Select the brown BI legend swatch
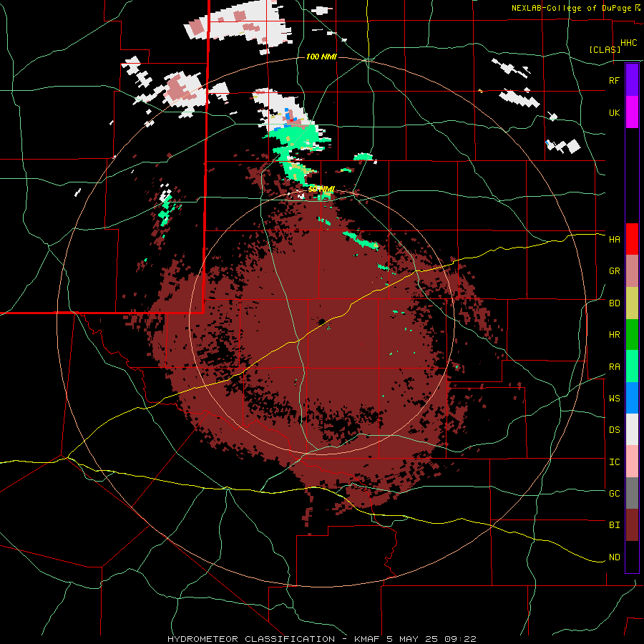 632,525
